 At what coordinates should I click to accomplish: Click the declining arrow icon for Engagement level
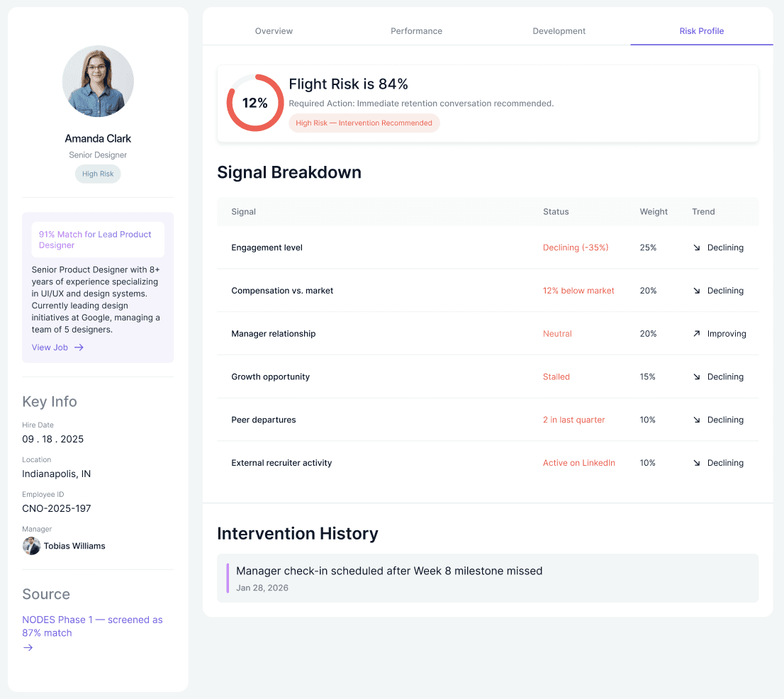[x=697, y=247]
